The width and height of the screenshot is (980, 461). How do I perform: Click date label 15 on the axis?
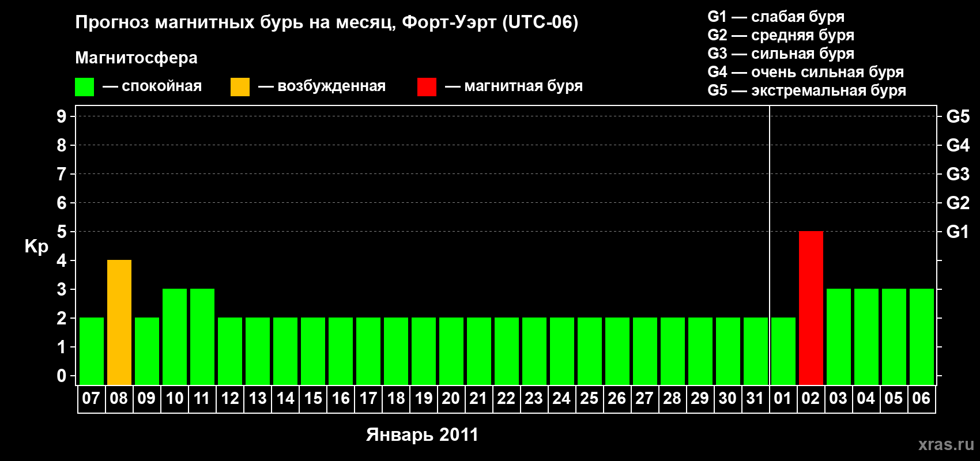tap(313, 398)
